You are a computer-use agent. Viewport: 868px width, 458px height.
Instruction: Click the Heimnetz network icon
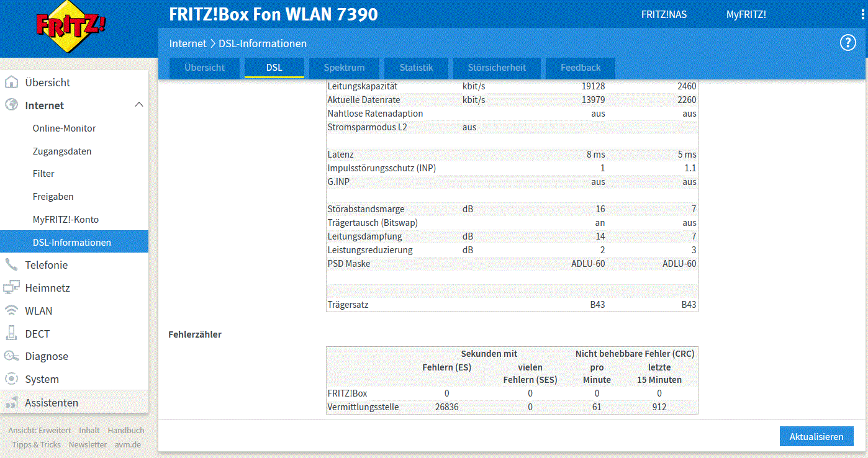pyautogui.click(x=11, y=287)
